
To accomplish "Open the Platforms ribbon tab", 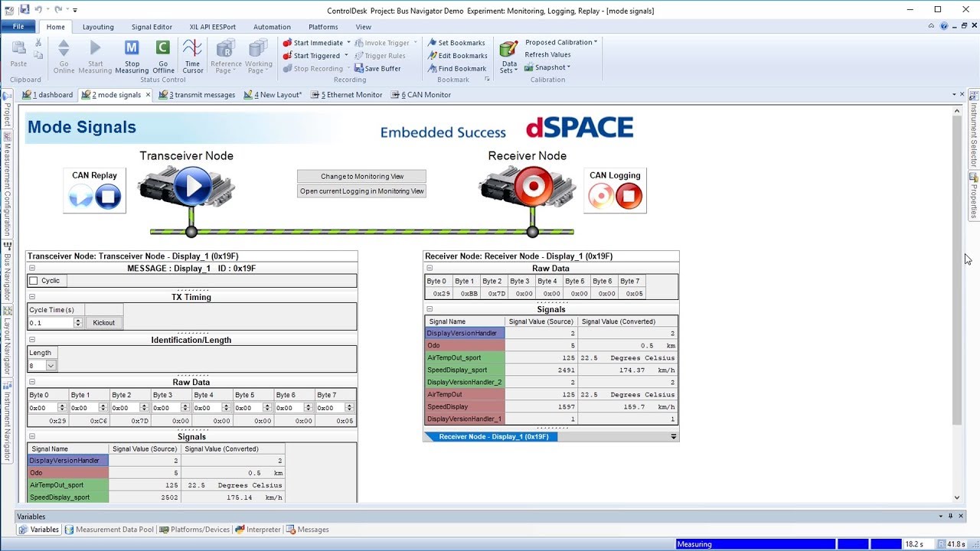I will (x=323, y=27).
